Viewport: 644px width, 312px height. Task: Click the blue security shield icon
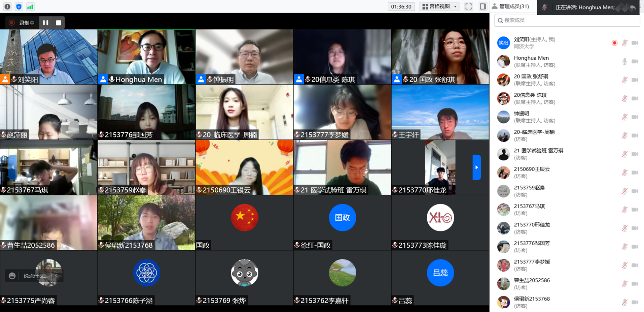pos(19,7)
